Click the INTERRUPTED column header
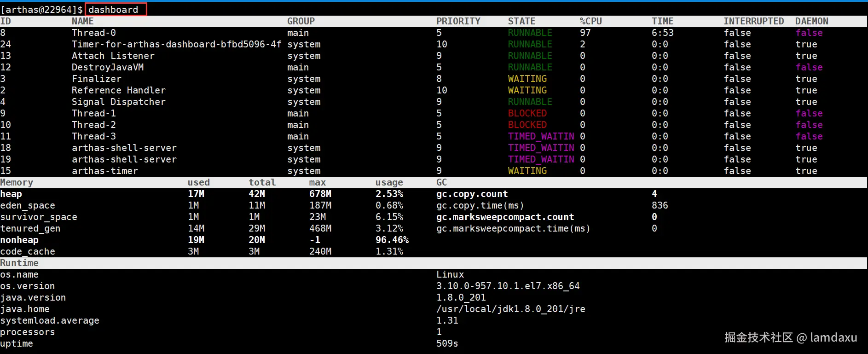The width and height of the screenshot is (868, 354). coord(754,21)
